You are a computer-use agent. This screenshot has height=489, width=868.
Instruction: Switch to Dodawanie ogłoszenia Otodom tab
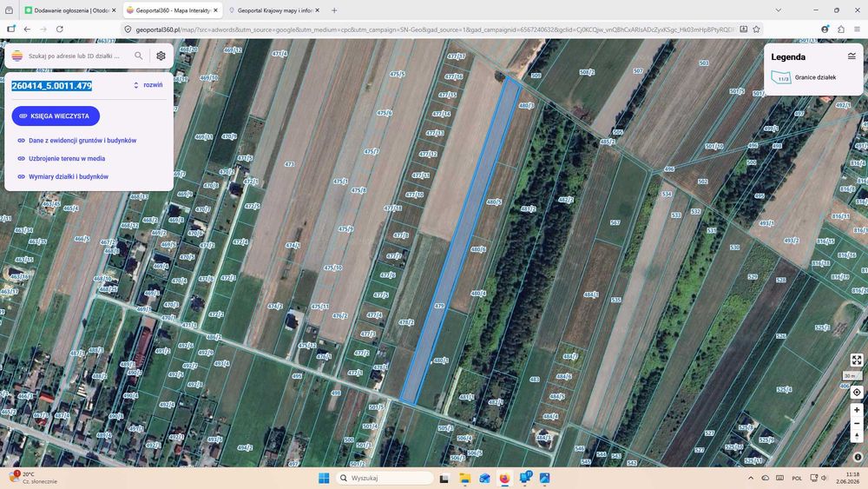[x=69, y=10]
